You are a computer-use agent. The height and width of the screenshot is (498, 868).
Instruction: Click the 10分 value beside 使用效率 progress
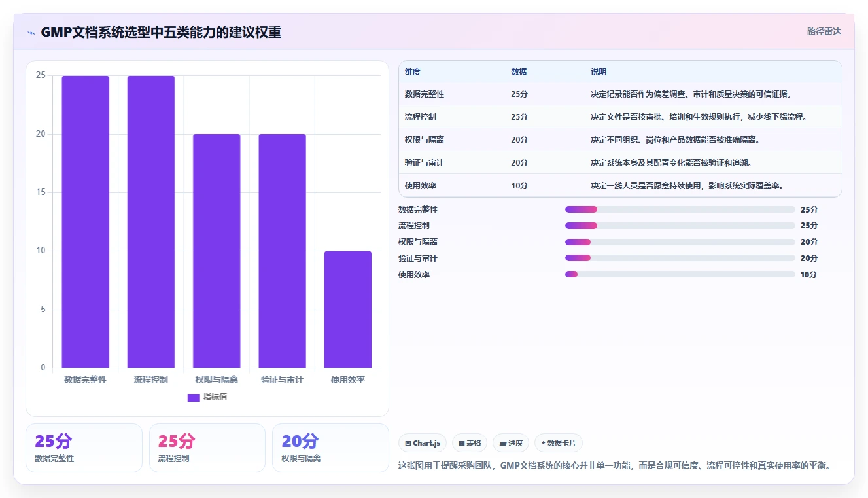pyautogui.click(x=808, y=275)
